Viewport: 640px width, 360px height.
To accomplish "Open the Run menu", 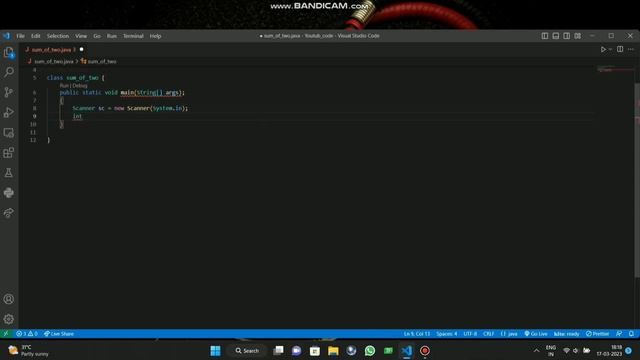I will coord(111,36).
